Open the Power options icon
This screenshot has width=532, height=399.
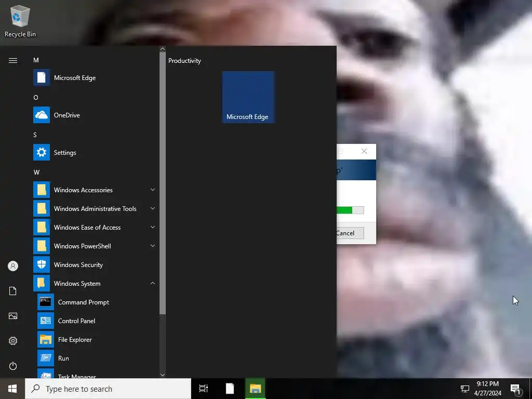click(13, 366)
